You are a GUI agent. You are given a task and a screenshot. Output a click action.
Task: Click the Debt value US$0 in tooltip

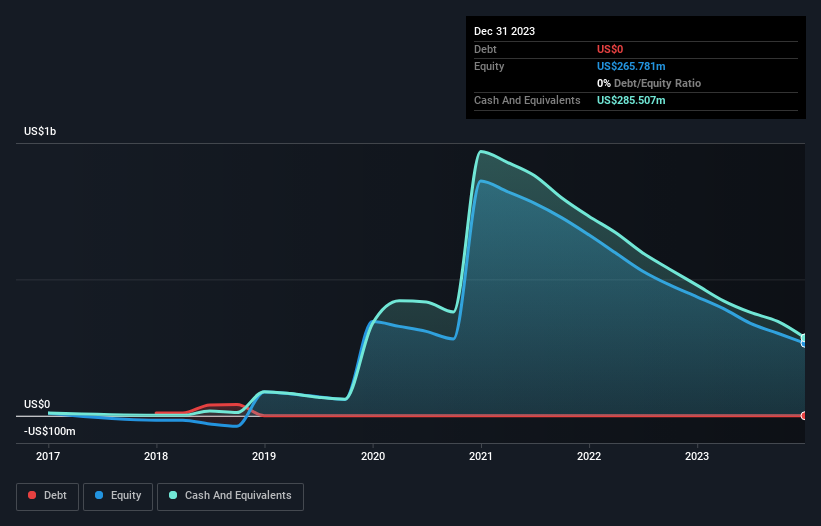610,49
